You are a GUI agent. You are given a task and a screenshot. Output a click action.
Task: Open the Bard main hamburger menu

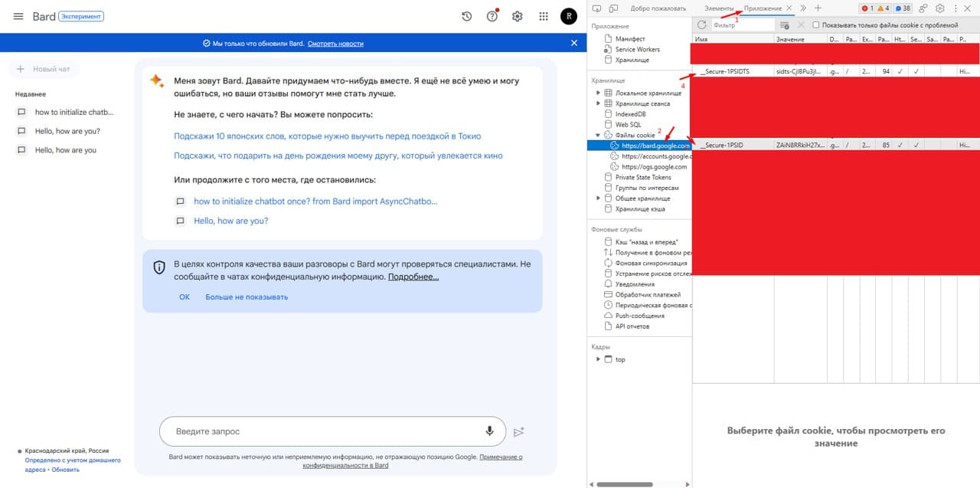18,16
